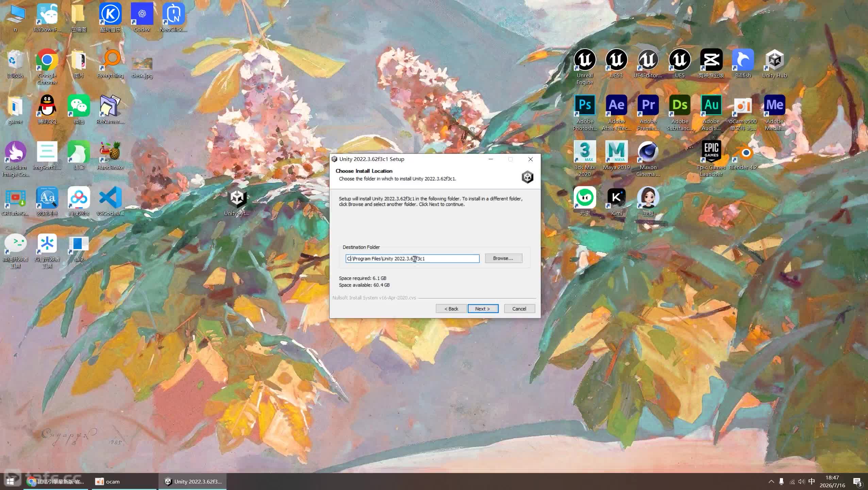
Task: Select the 酷狗音乐 desktop icon
Action: 110,18
